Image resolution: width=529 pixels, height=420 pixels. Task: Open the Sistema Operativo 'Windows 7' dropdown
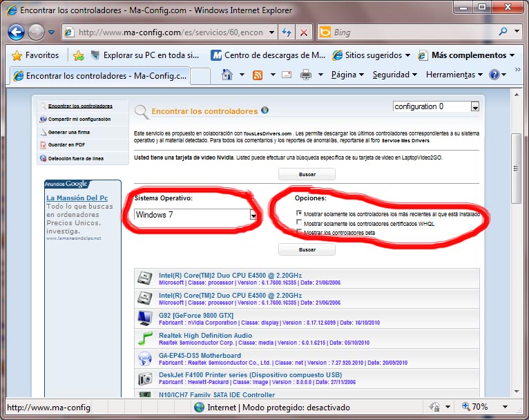195,215
